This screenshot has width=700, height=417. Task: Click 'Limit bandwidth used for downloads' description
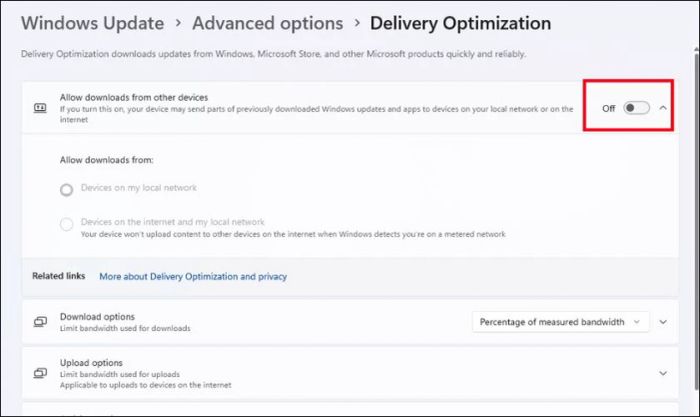click(125, 328)
